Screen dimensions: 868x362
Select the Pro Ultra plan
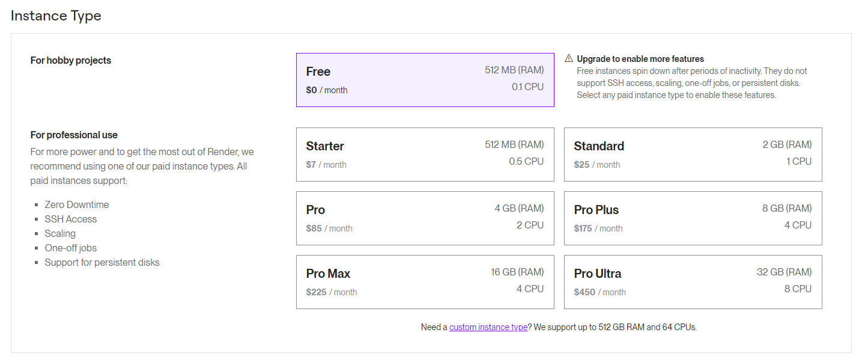[x=693, y=282]
